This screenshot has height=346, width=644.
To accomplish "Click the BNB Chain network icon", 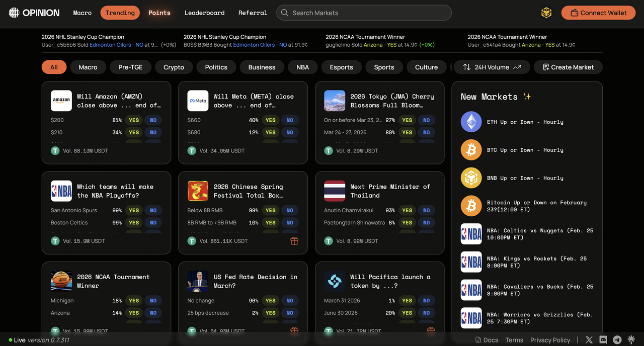I will click(546, 13).
